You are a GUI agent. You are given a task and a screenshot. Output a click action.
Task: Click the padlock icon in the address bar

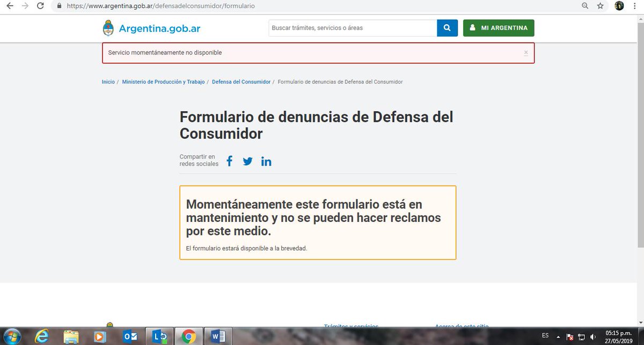coord(60,6)
